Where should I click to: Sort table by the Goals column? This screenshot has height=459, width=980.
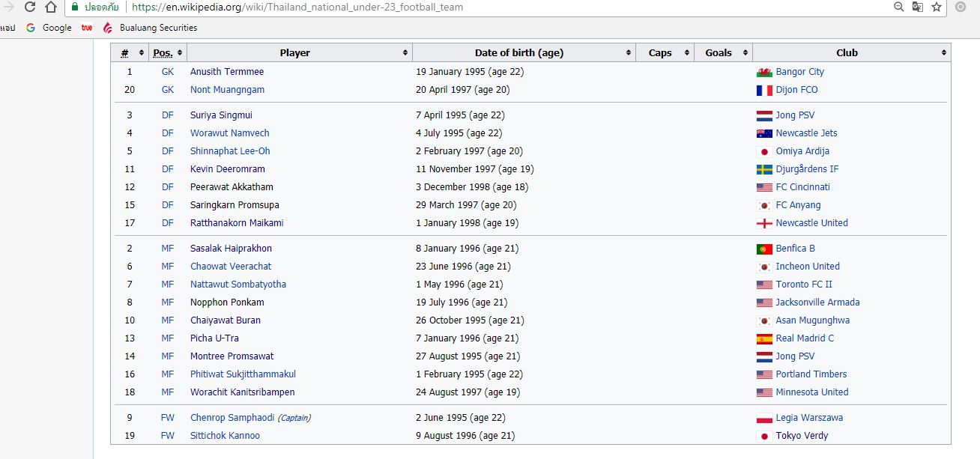(x=724, y=52)
